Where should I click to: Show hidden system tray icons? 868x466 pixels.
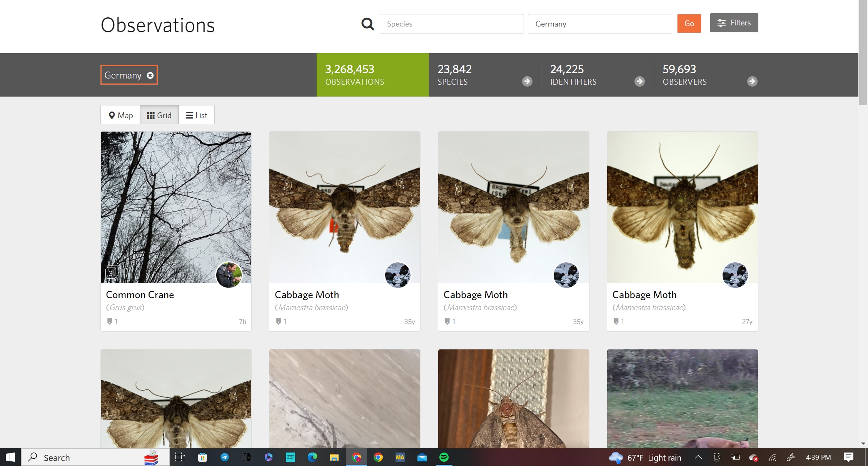(698, 457)
